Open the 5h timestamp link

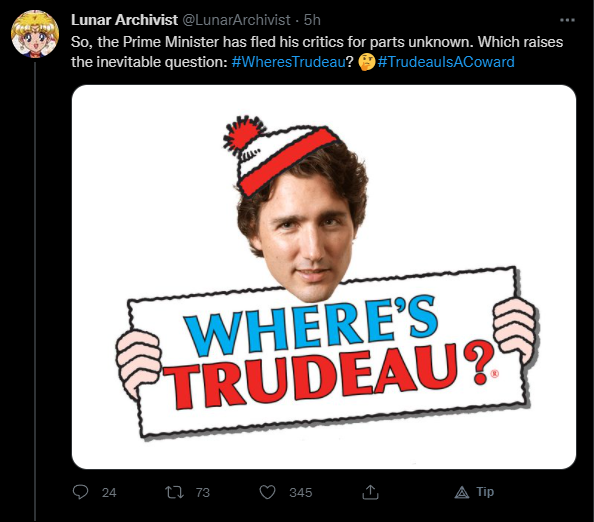tap(312, 20)
